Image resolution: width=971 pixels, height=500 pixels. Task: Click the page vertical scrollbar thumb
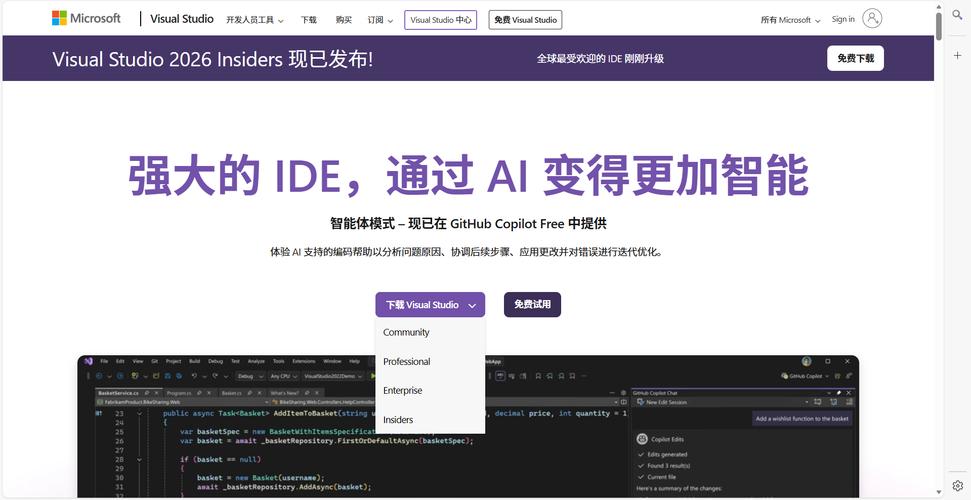tap(939, 26)
